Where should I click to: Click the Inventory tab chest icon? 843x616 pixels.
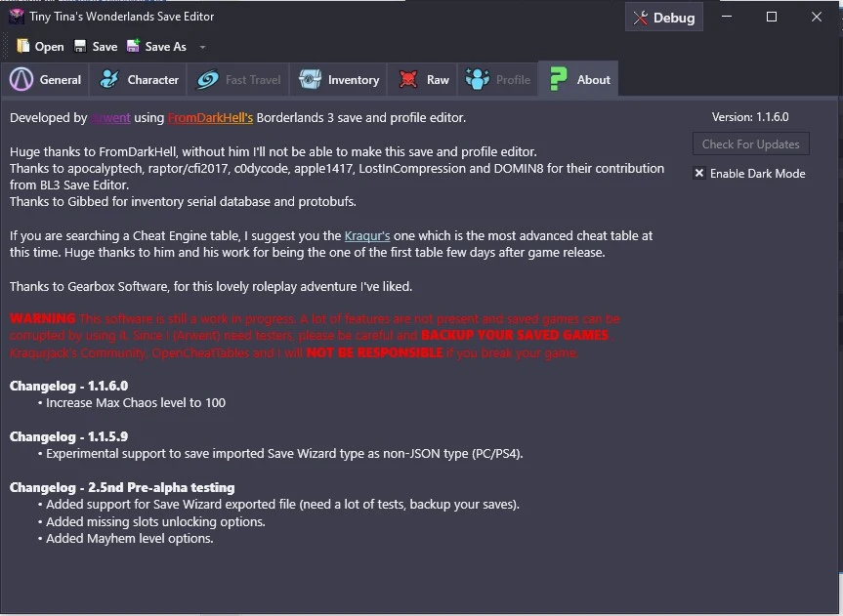pyautogui.click(x=310, y=80)
